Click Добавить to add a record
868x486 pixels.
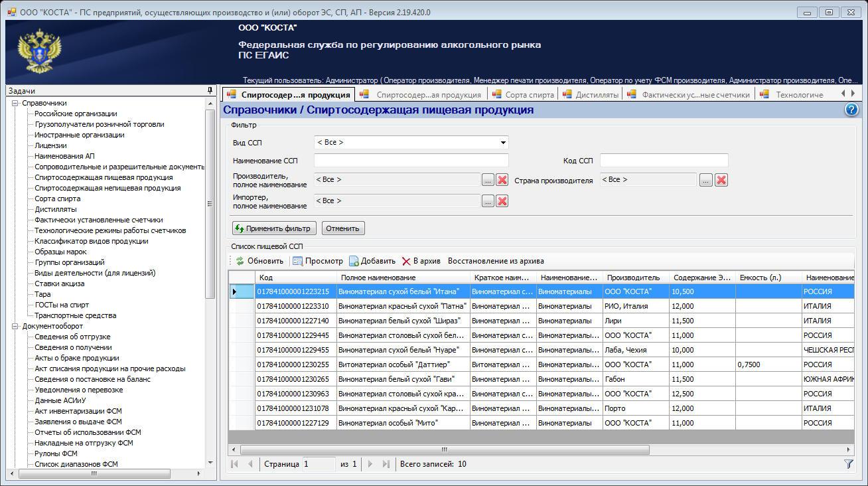[x=372, y=261]
